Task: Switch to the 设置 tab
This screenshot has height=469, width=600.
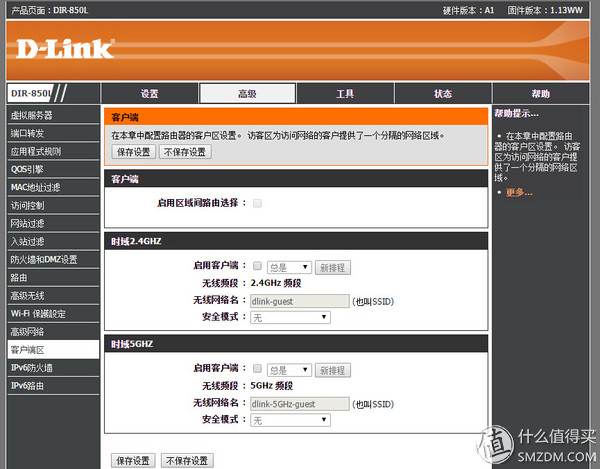Action: point(150,94)
